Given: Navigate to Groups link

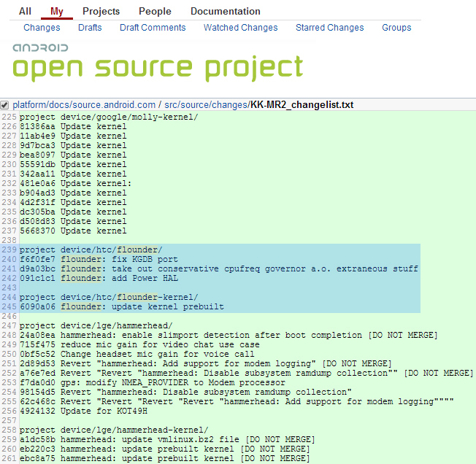Looking at the screenshot, I should [x=396, y=28].
